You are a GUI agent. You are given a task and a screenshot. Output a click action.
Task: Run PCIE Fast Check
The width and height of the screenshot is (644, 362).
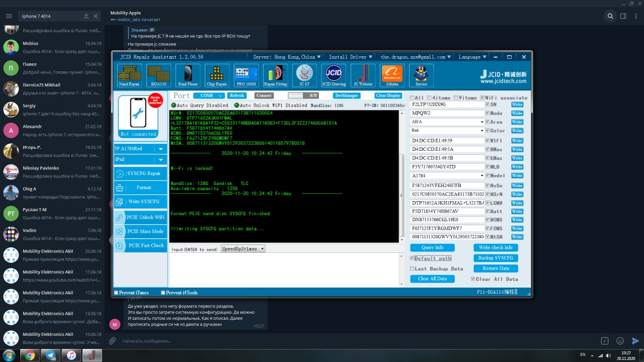point(140,245)
